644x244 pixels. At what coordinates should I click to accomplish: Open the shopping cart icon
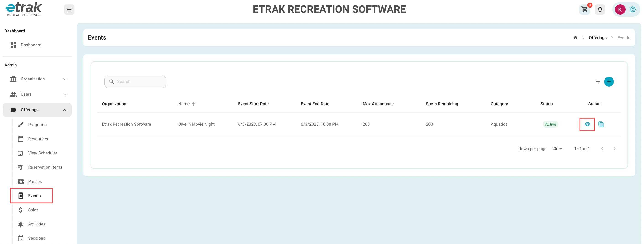[584, 10]
